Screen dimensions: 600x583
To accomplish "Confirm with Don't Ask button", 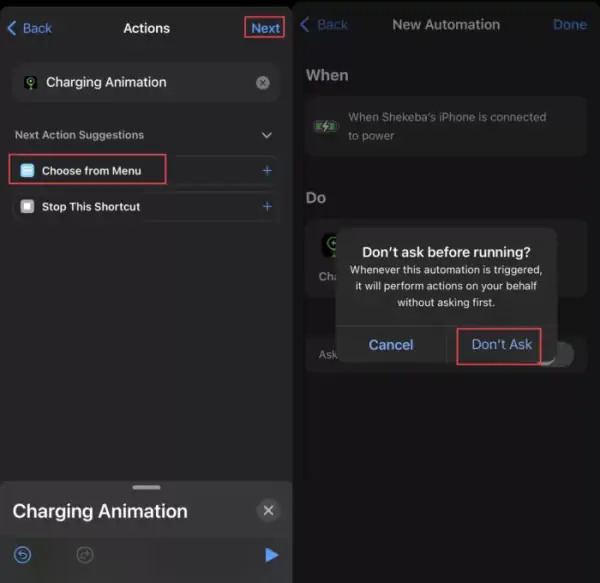I will point(501,345).
